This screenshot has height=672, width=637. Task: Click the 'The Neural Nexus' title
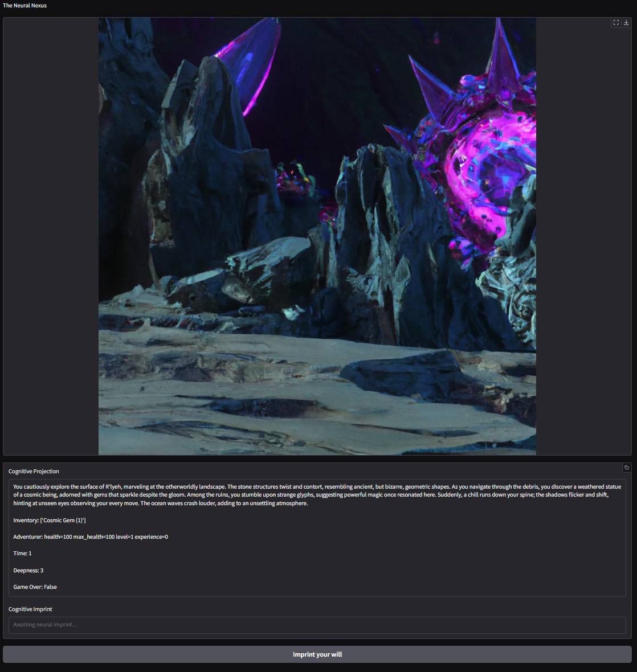tap(25, 6)
